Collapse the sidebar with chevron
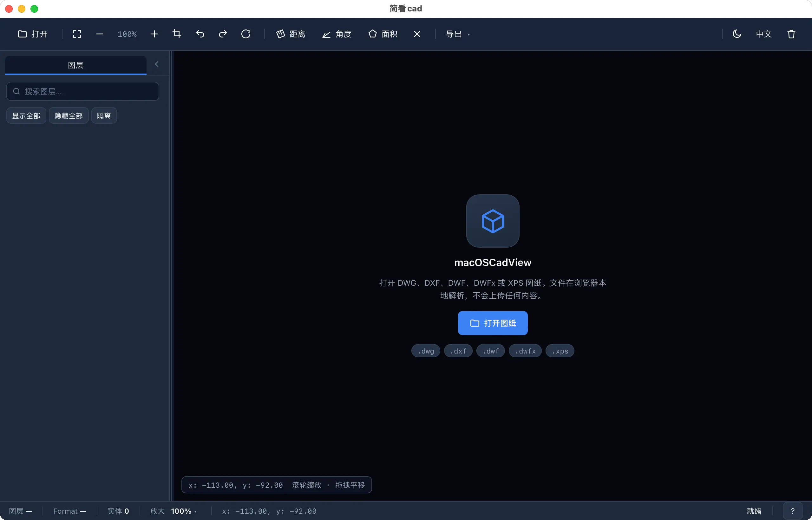 coord(157,64)
